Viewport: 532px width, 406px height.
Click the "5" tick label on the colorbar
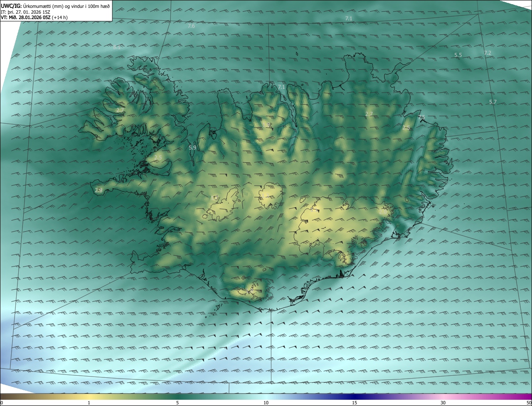pyautogui.click(x=177, y=403)
